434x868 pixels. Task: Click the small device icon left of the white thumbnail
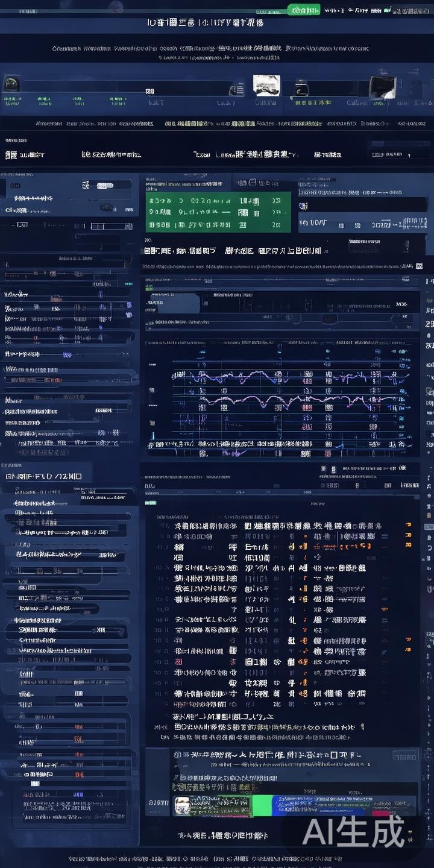tap(235, 89)
